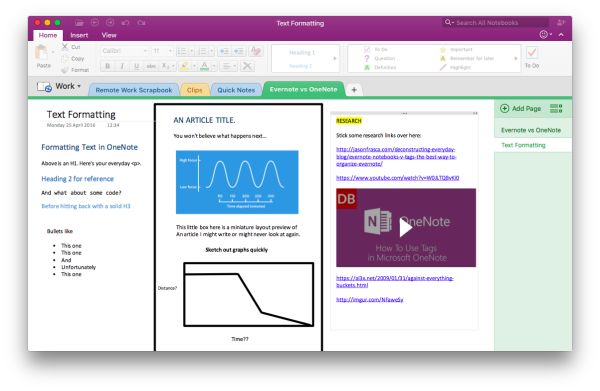
Task: Open the Paste options arrow
Action: (52, 52)
